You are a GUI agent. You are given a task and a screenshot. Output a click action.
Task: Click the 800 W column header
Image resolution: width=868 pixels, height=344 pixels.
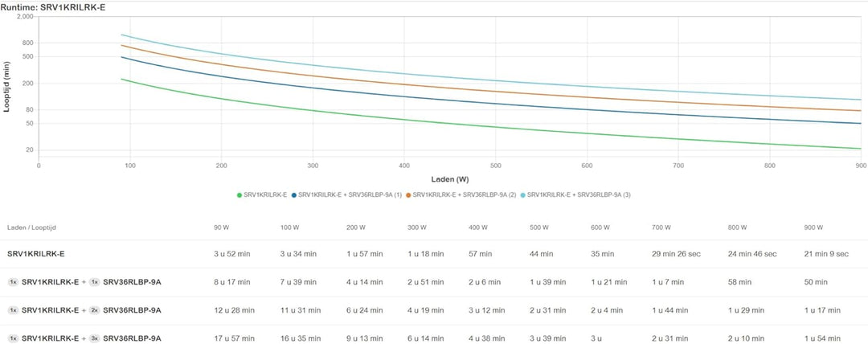(x=739, y=227)
